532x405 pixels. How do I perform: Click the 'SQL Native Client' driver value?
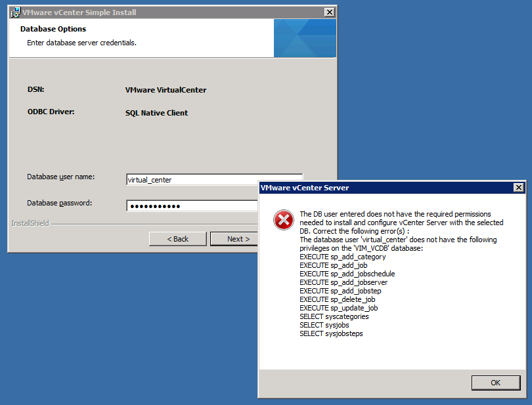(156, 113)
